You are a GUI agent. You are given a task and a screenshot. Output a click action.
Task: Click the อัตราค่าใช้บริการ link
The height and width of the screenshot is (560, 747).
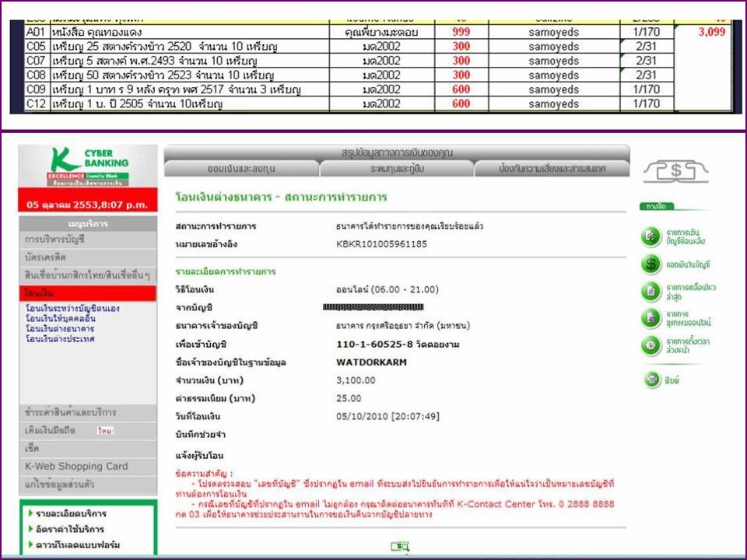tap(69, 529)
